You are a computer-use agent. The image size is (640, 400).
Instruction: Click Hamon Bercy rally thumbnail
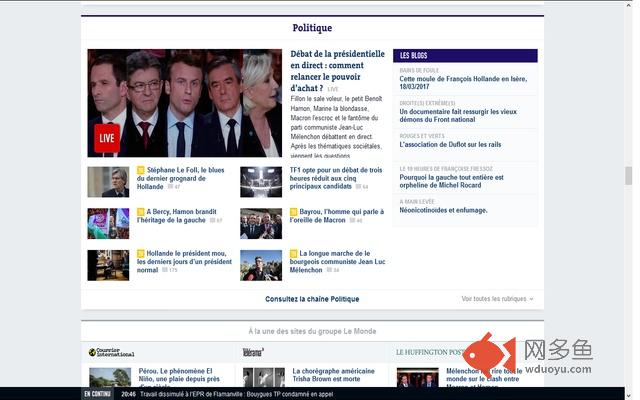(x=108, y=223)
